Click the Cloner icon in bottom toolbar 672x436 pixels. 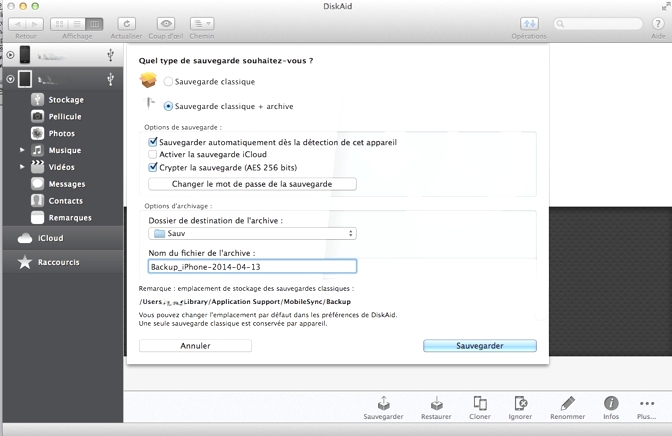pos(481,403)
